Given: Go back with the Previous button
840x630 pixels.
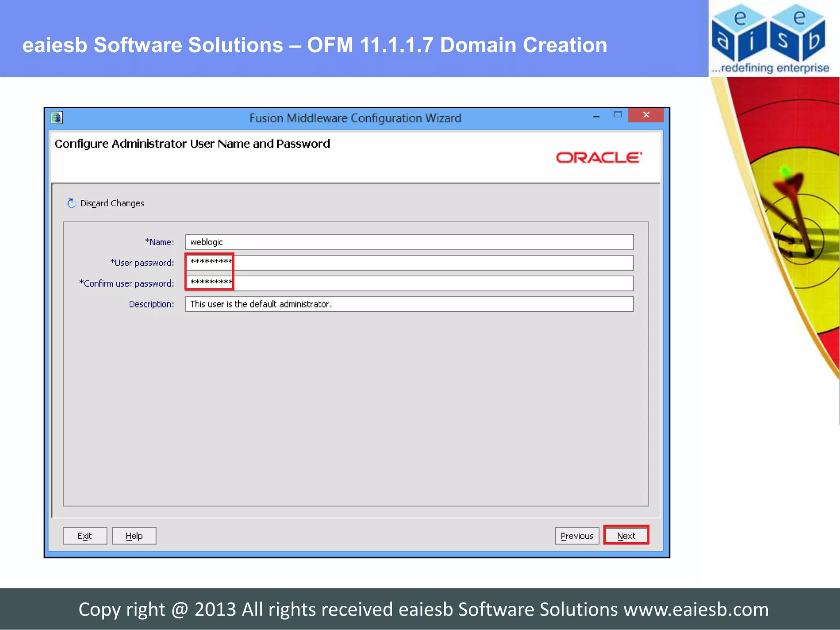Looking at the screenshot, I should (577, 536).
